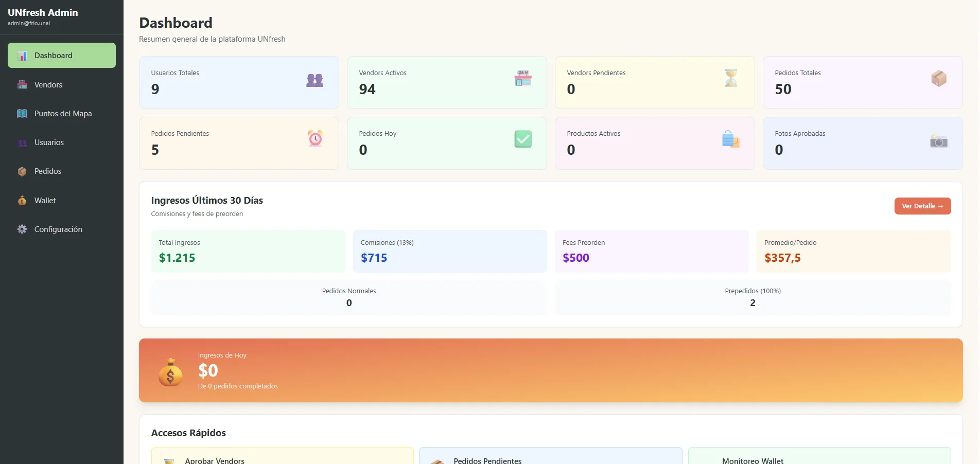Select the Configuración gear icon

coord(22,229)
